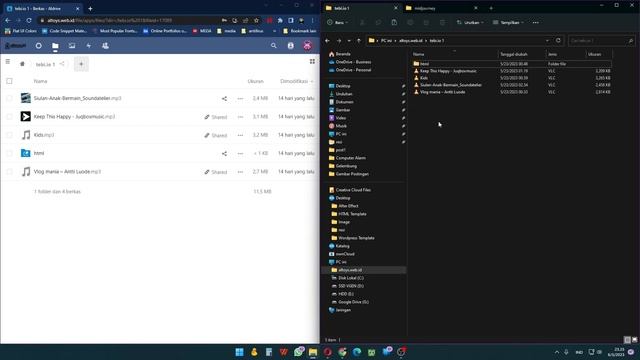Sort Explorer list by Tanggal diubah column
This screenshot has height=360, width=640.
(513, 54)
